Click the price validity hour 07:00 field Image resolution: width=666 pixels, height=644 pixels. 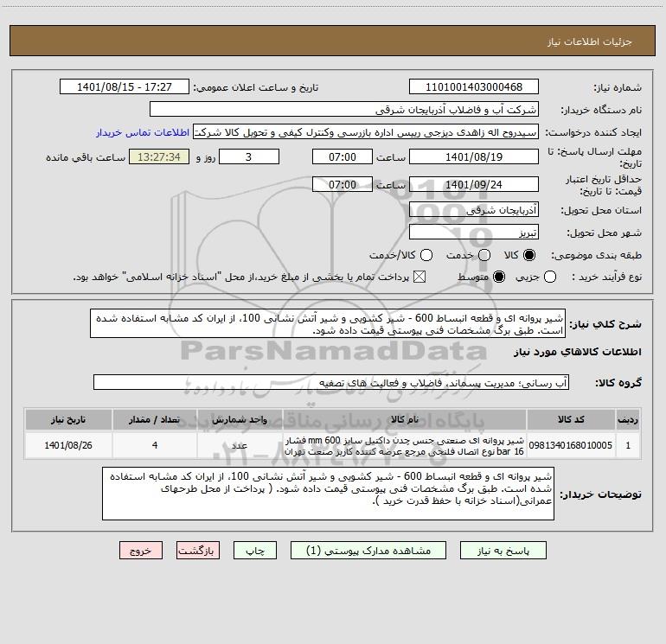point(343,184)
